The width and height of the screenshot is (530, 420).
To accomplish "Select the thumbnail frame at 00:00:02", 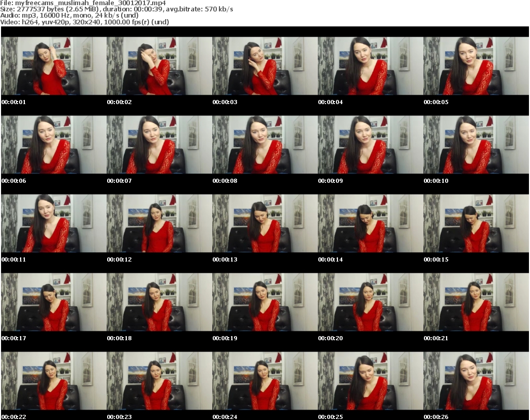I will (159, 66).
